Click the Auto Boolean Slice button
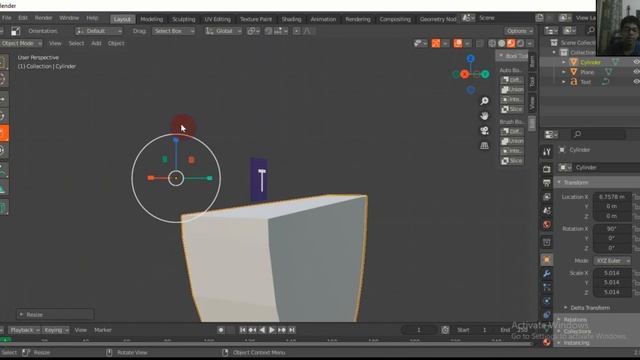 (512, 109)
